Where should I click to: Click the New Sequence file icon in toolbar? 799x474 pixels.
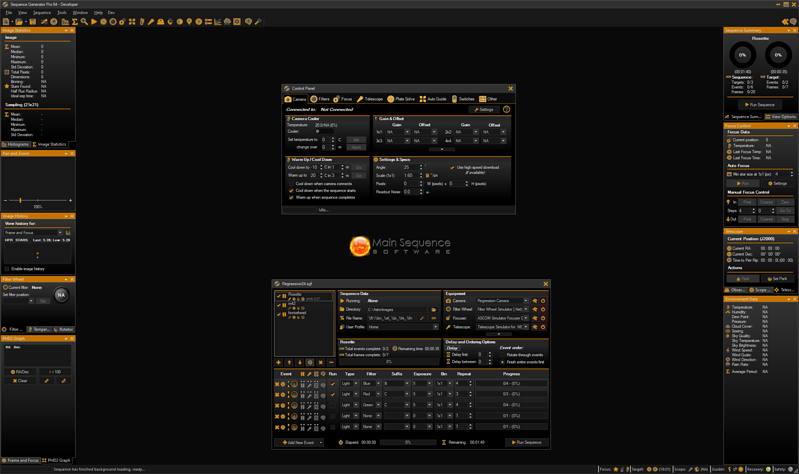coord(6,22)
